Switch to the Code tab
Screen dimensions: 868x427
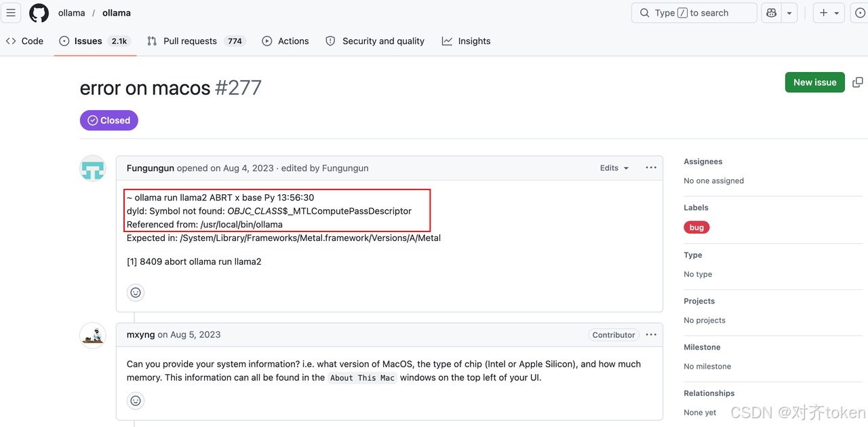point(24,41)
